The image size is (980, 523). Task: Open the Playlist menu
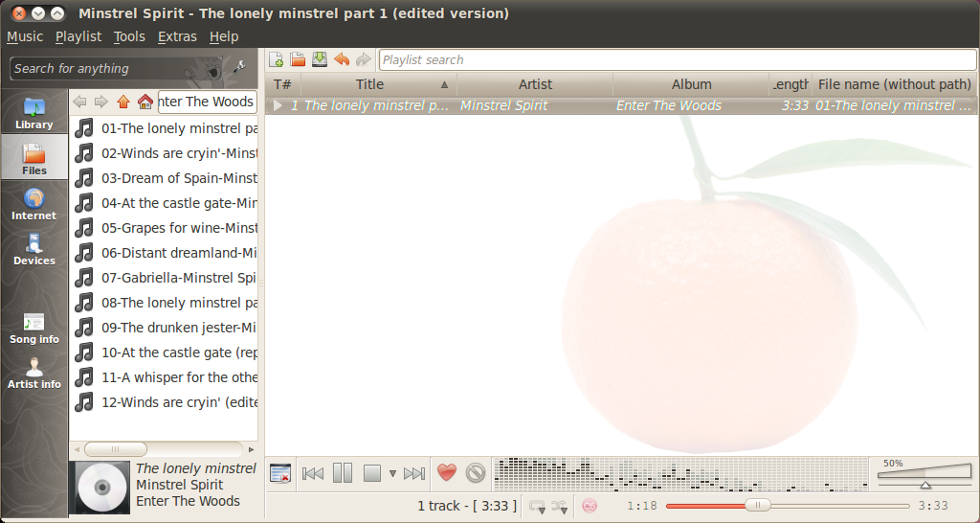(x=78, y=36)
